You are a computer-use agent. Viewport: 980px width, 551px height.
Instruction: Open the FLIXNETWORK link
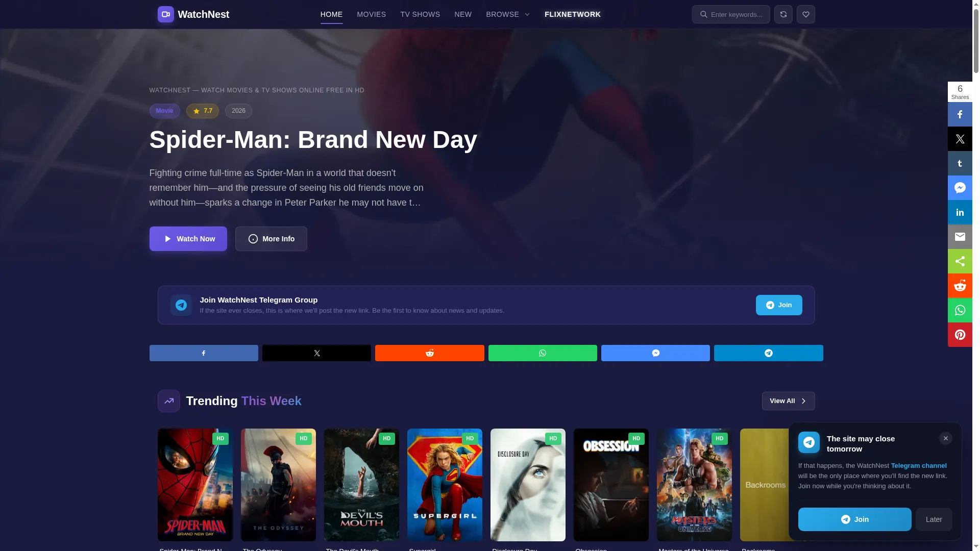(x=573, y=14)
